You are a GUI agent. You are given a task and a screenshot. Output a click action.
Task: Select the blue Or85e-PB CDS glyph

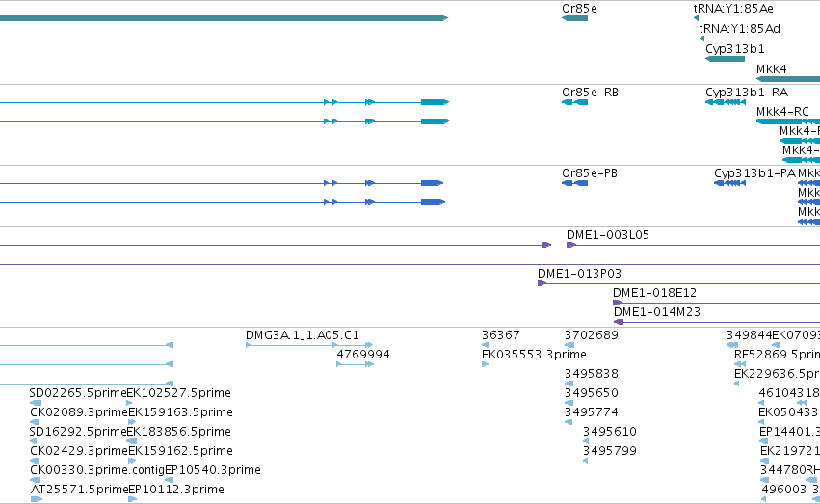[x=574, y=183]
